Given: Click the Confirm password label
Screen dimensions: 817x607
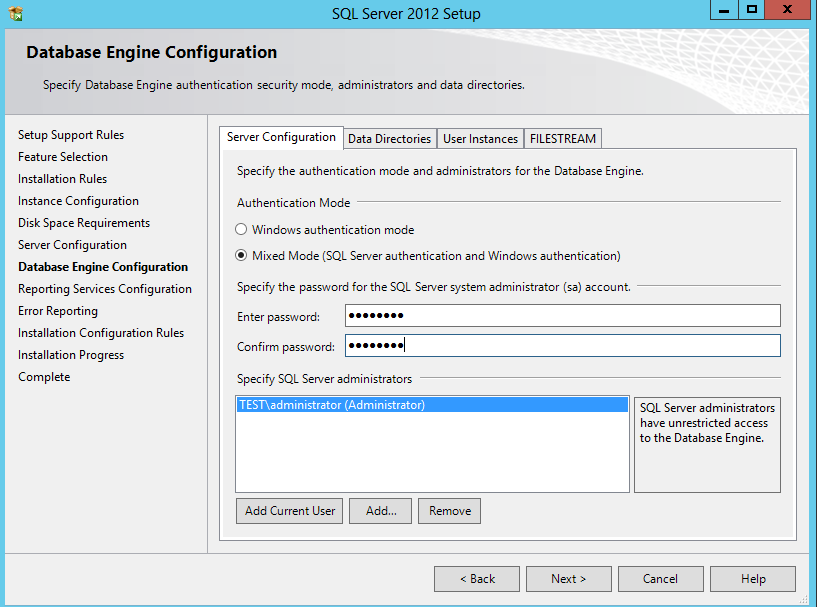Looking at the screenshot, I should (286, 347).
